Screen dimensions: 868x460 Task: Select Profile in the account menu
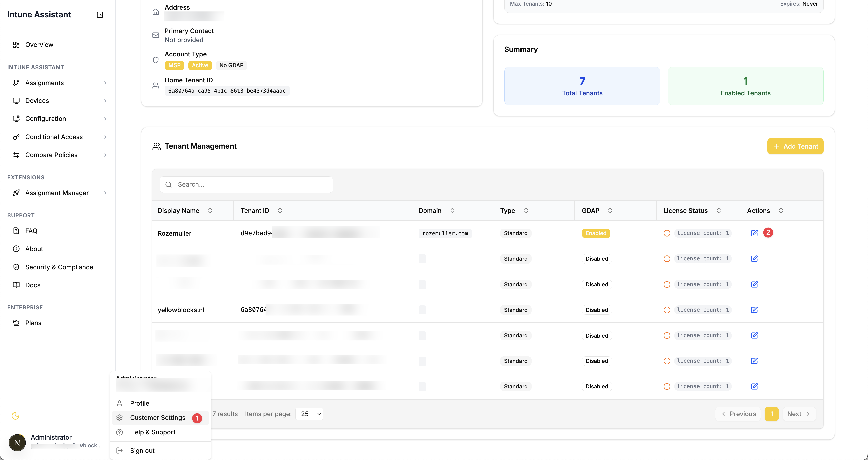139,403
